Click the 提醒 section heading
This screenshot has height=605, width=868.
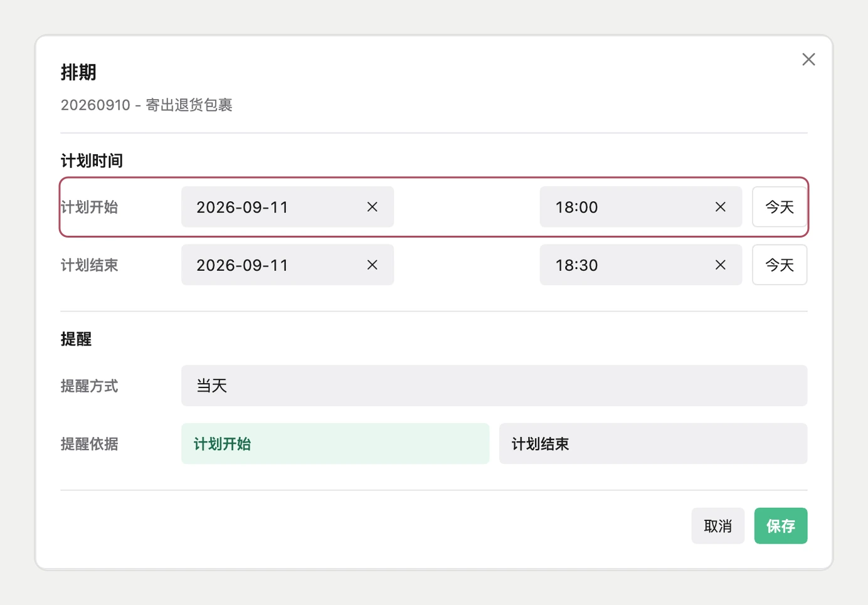[x=76, y=339]
